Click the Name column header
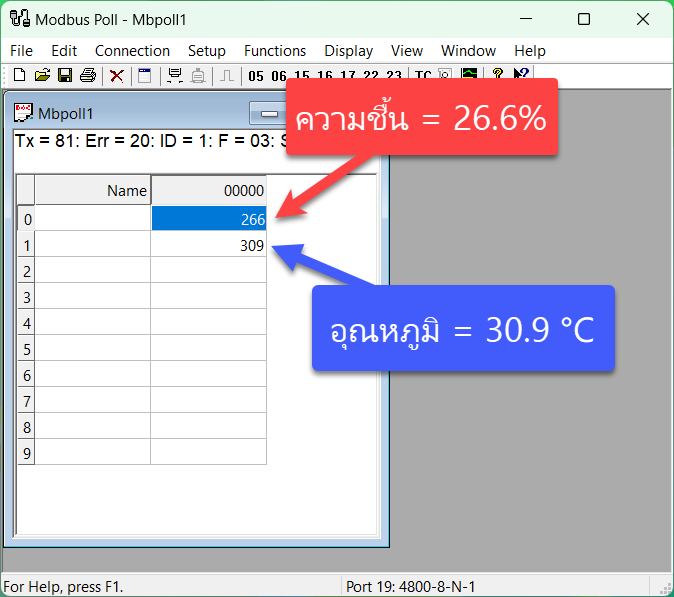The width and height of the screenshot is (674, 597). (93, 190)
